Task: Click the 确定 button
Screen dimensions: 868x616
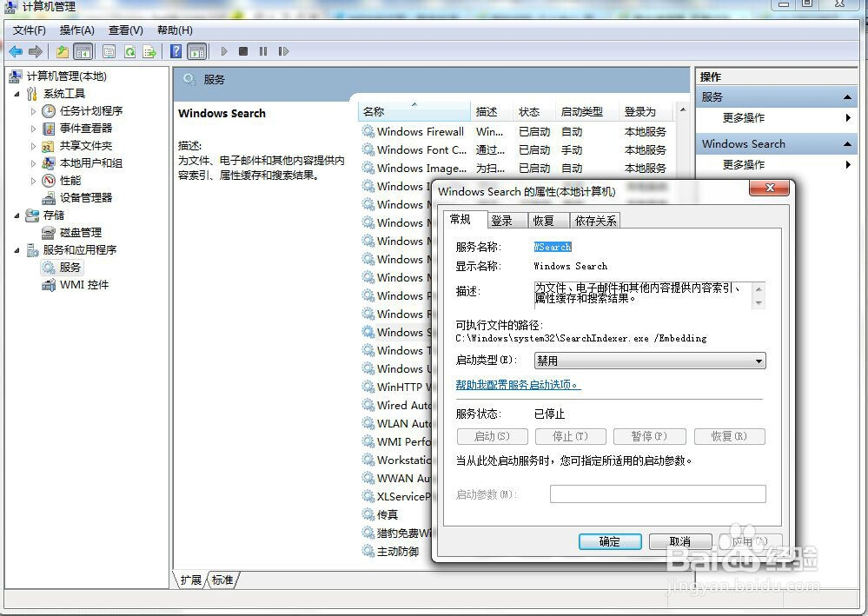Action: pyautogui.click(x=610, y=542)
